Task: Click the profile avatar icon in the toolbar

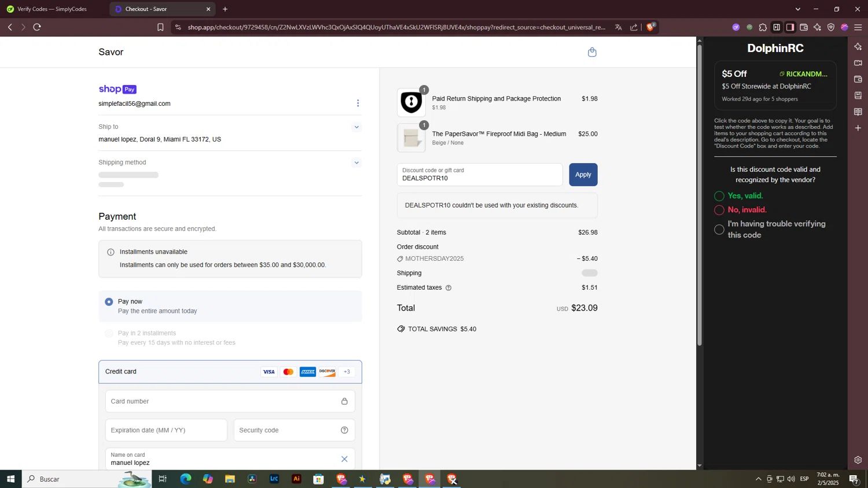Action: click(x=844, y=27)
